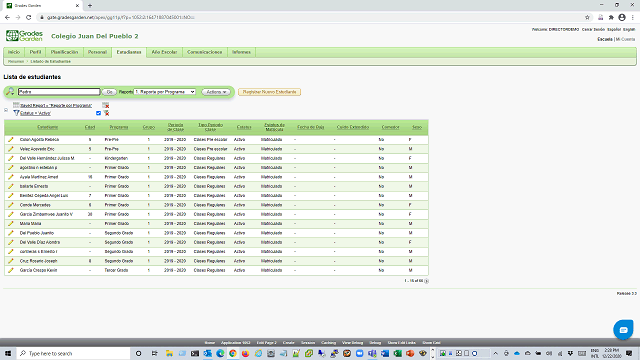Edit Del Valle Díaz Alondra with the pencil
640x360 pixels.
pyautogui.click(x=11, y=242)
